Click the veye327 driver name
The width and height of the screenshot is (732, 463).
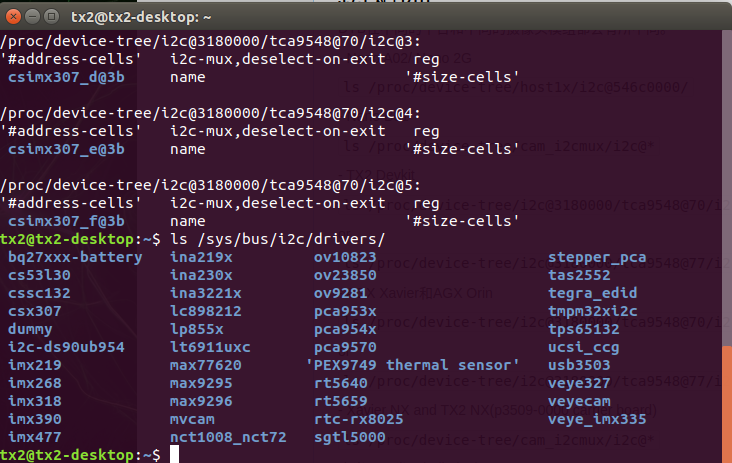(x=580, y=383)
